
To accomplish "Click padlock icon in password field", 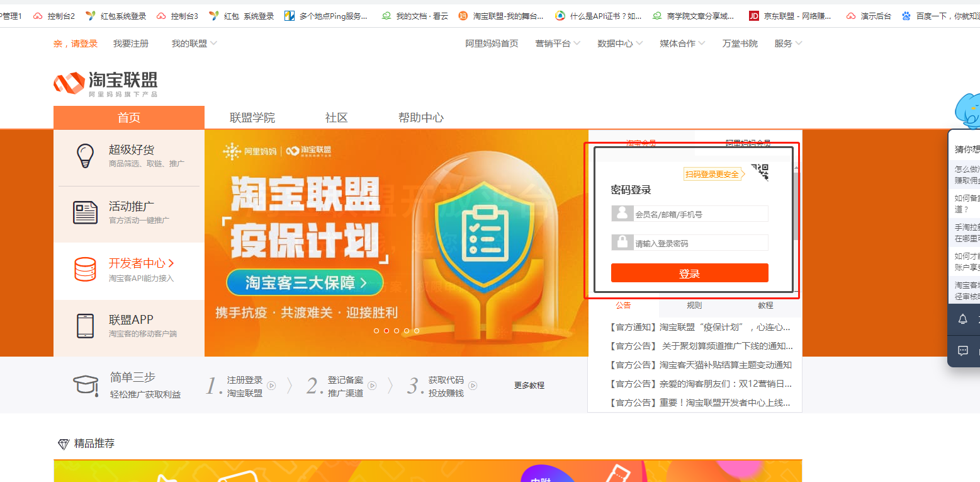I will (x=622, y=243).
